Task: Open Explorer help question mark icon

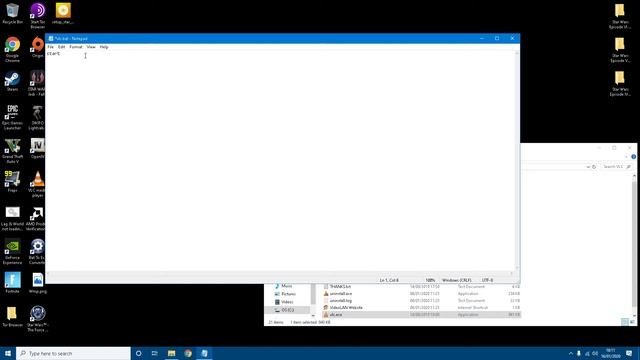Action: [633, 157]
